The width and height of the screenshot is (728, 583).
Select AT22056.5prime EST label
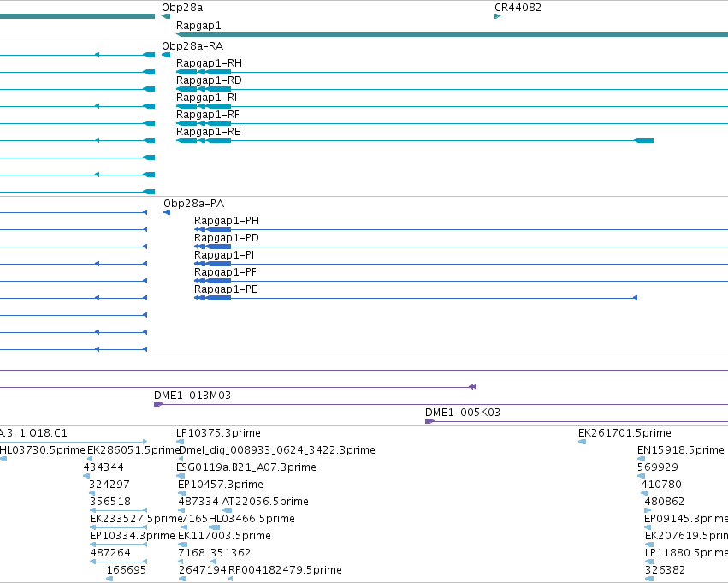[265, 502]
